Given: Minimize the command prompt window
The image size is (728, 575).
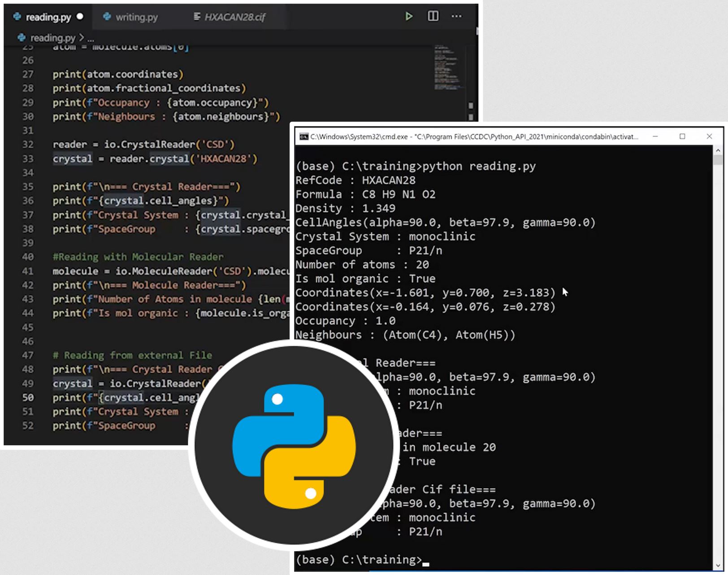Looking at the screenshot, I should [x=655, y=136].
